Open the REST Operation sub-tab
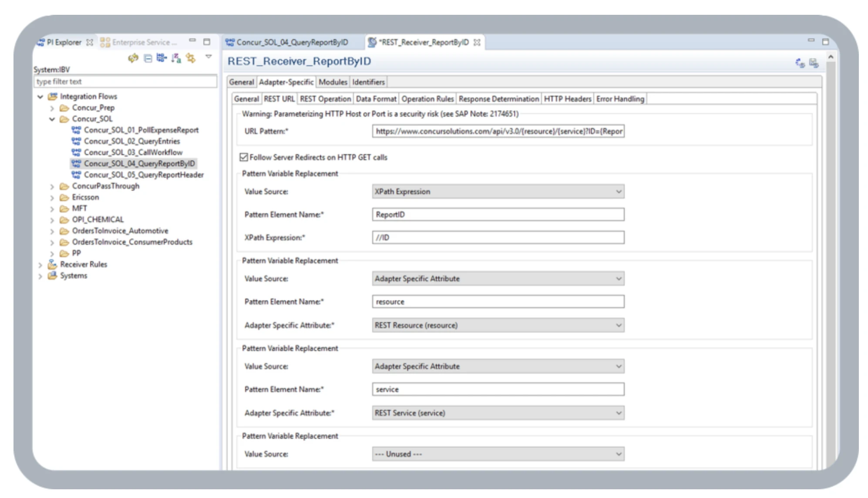This screenshot has height=498, width=868. coord(325,99)
